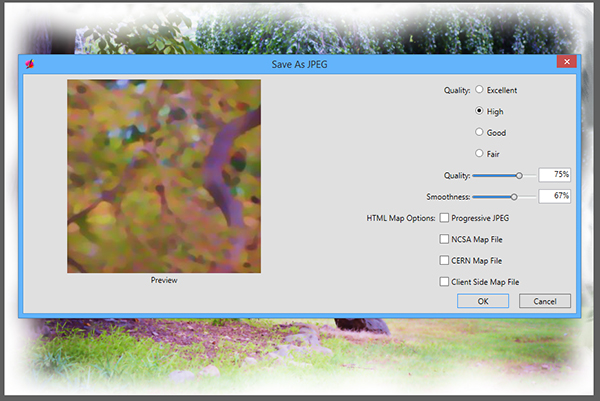Click the Preview label under the image
The image size is (600, 401).
pyautogui.click(x=164, y=280)
